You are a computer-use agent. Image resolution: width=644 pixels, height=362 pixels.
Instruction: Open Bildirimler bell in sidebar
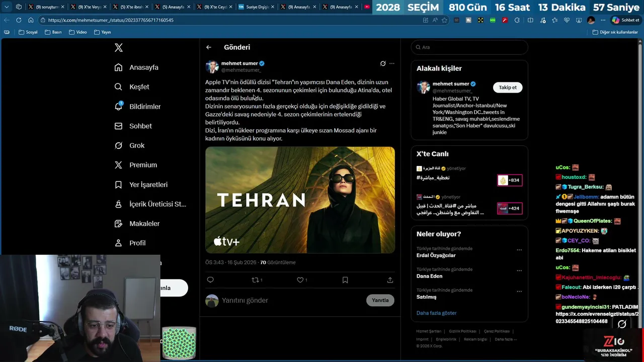coord(138,107)
